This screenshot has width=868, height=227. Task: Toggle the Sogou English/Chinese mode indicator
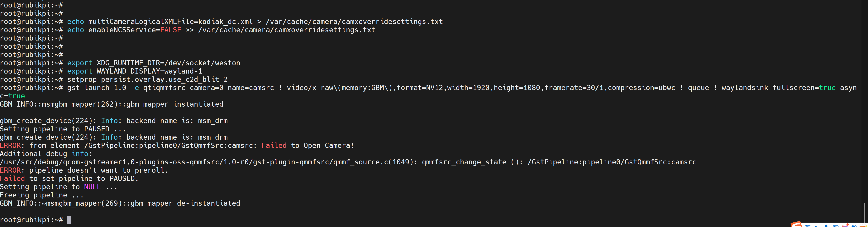pos(808,226)
